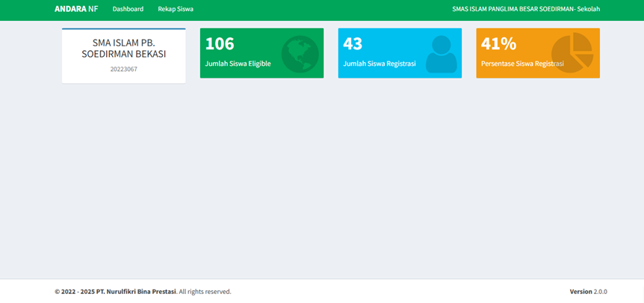644x303 pixels.
Task: Select the Jumlah Siswa Registrasi label
Action: click(x=379, y=64)
